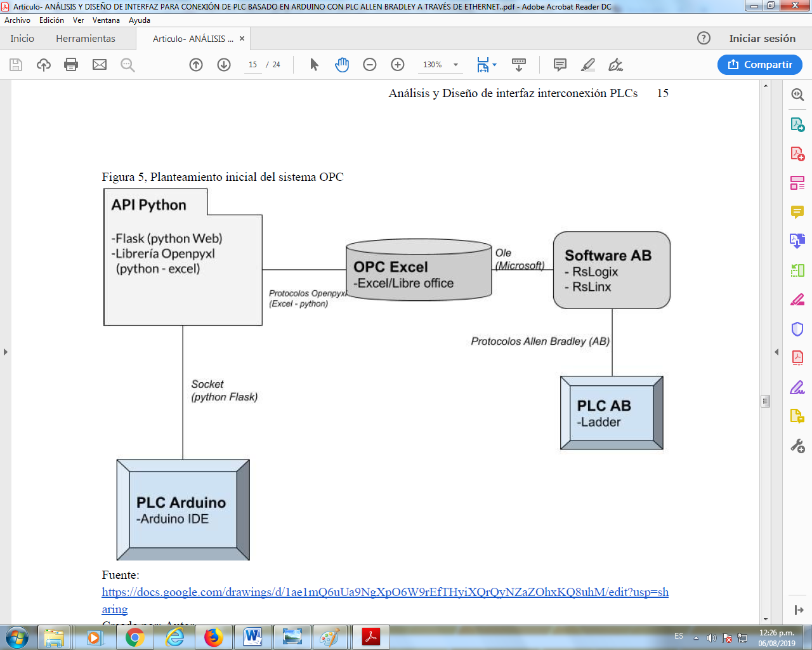Add a sticky note comment
The height and width of the screenshot is (650, 812).
560,65
